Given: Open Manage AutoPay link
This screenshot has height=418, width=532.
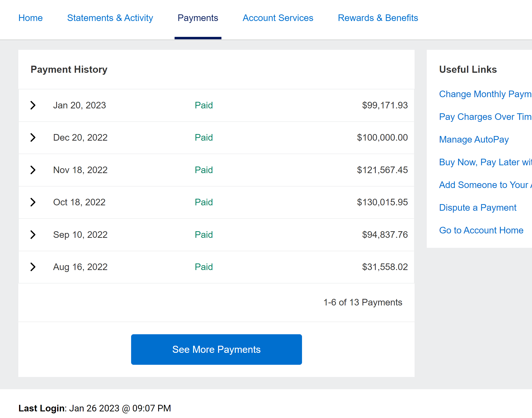Looking at the screenshot, I should tap(473, 139).
